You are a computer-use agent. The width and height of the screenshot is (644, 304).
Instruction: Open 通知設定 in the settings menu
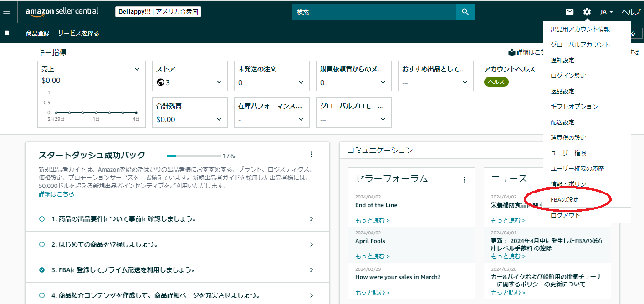[x=562, y=60]
